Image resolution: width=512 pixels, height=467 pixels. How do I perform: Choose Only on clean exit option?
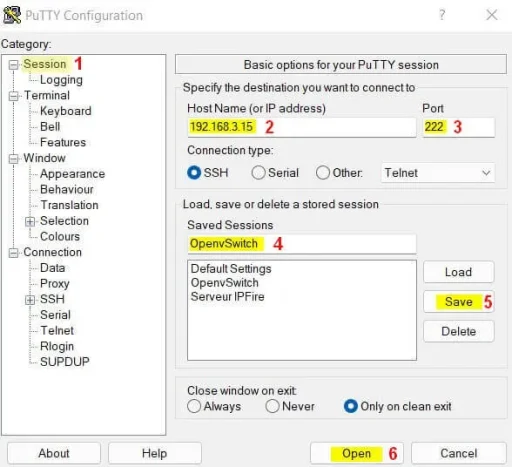(351, 406)
